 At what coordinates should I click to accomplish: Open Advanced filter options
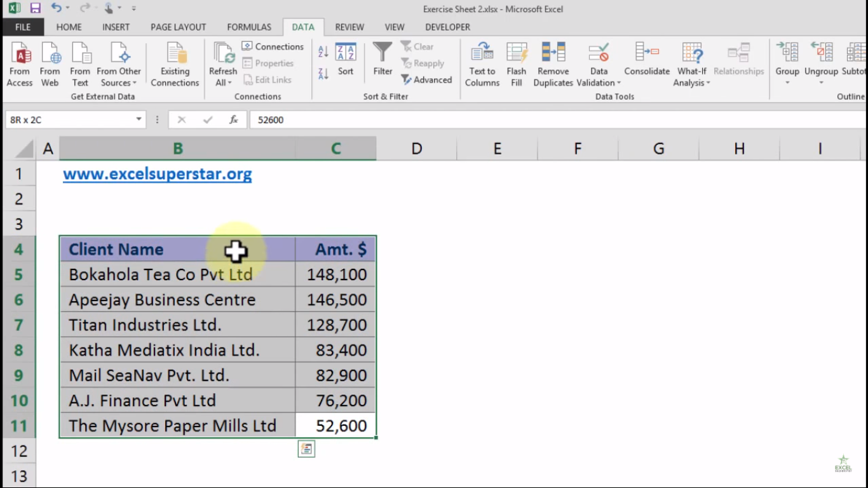point(426,79)
